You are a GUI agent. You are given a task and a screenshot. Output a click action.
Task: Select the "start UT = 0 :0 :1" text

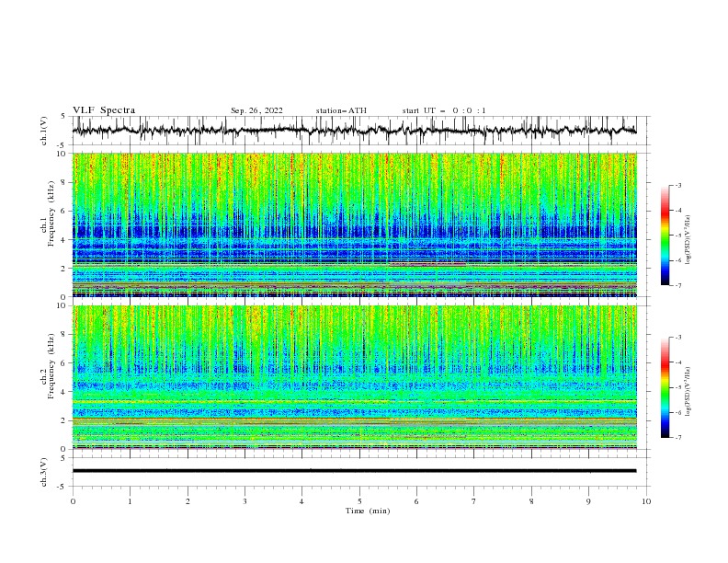[x=444, y=110]
